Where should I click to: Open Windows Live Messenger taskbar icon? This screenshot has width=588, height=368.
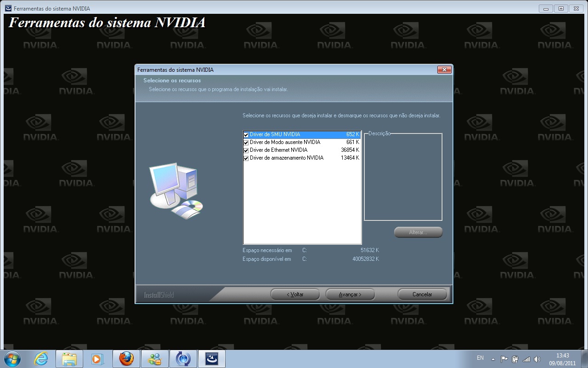click(x=155, y=359)
